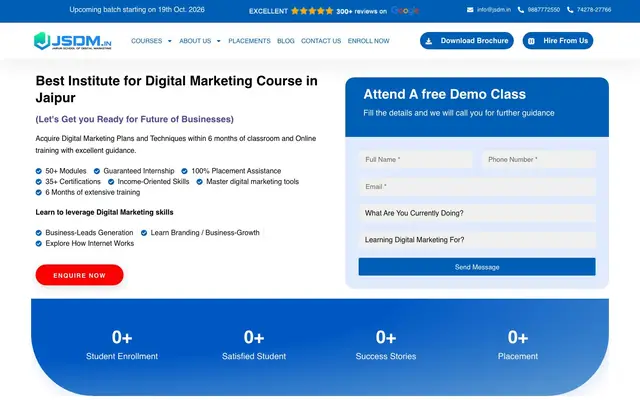Click the red Enquire Now button

[80, 275]
